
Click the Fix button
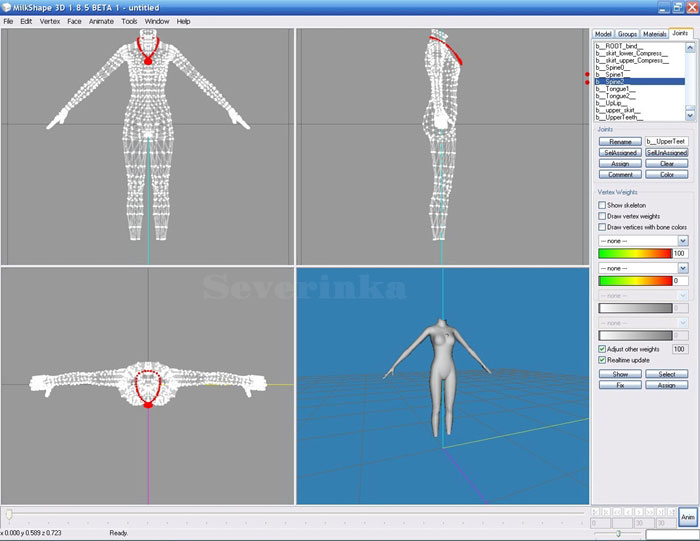(x=619, y=384)
